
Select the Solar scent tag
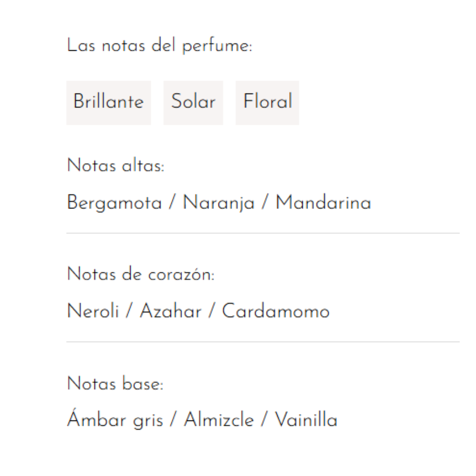tap(193, 102)
